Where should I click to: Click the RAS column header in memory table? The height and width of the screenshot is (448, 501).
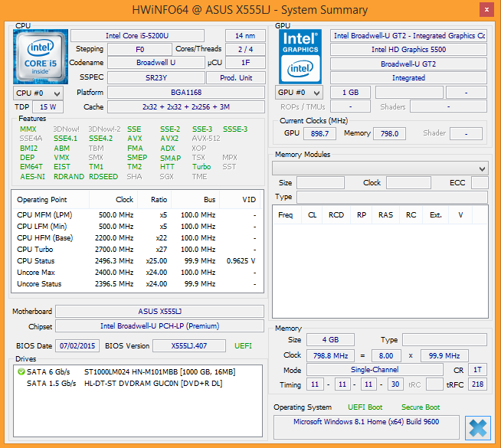[x=386, y=215]
